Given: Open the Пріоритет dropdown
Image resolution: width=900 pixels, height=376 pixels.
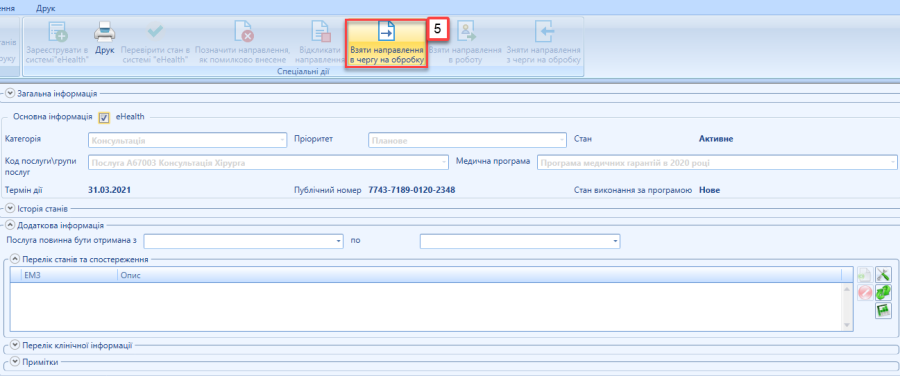Looking at the screenshot, I should pyautogui.click(x=562, y=139).
